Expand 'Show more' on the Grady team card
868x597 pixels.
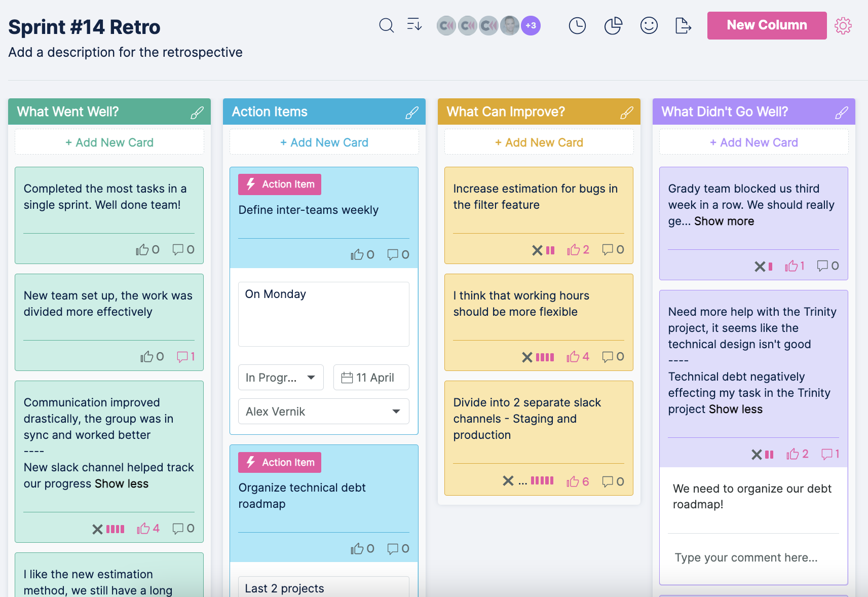click(724, 220)
